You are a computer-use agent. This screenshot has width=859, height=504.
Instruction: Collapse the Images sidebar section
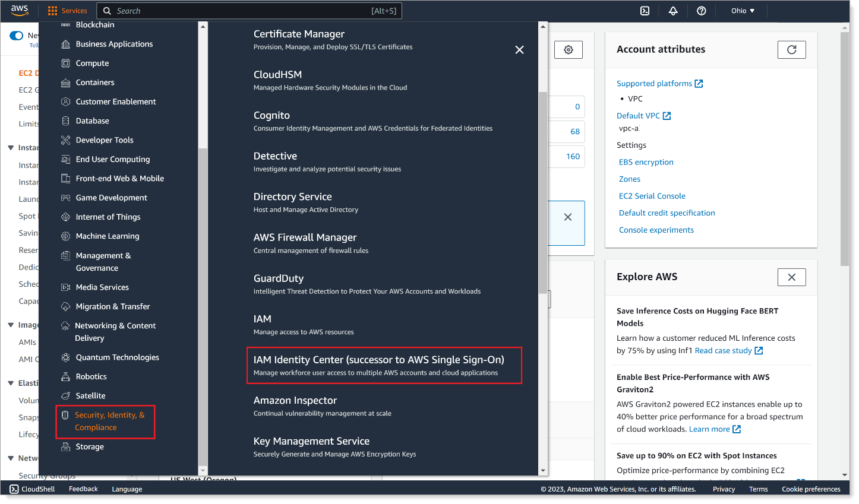11,325
